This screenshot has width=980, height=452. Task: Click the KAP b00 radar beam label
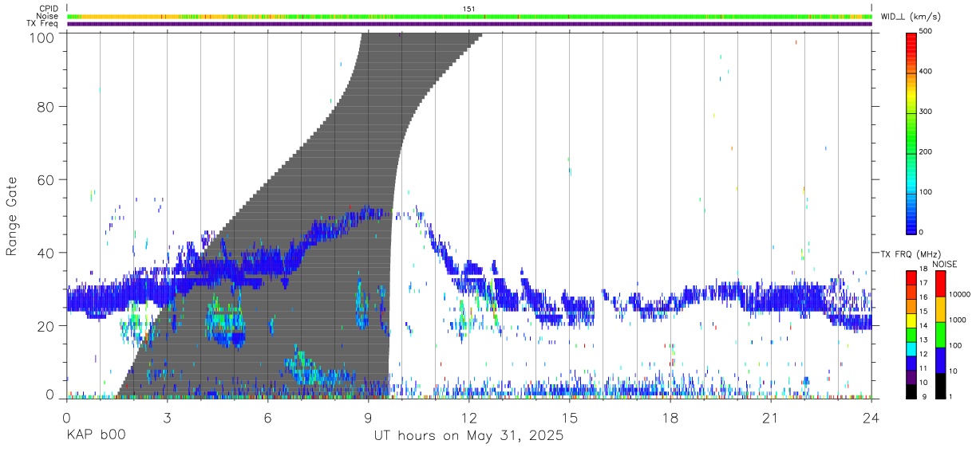[96, 436]
